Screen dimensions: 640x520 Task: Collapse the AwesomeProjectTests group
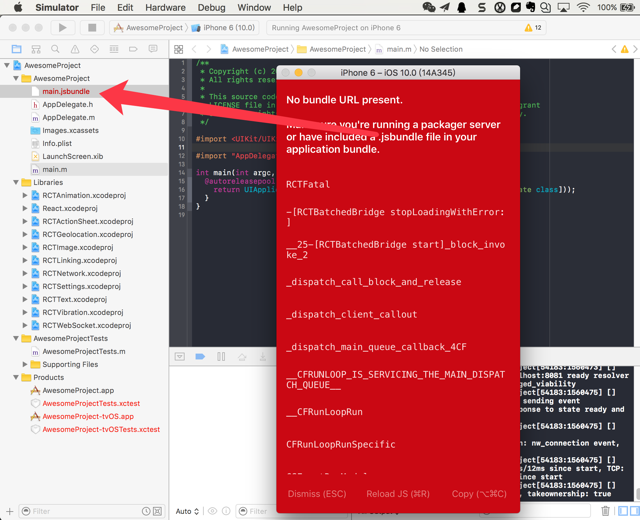pos(16,338)
